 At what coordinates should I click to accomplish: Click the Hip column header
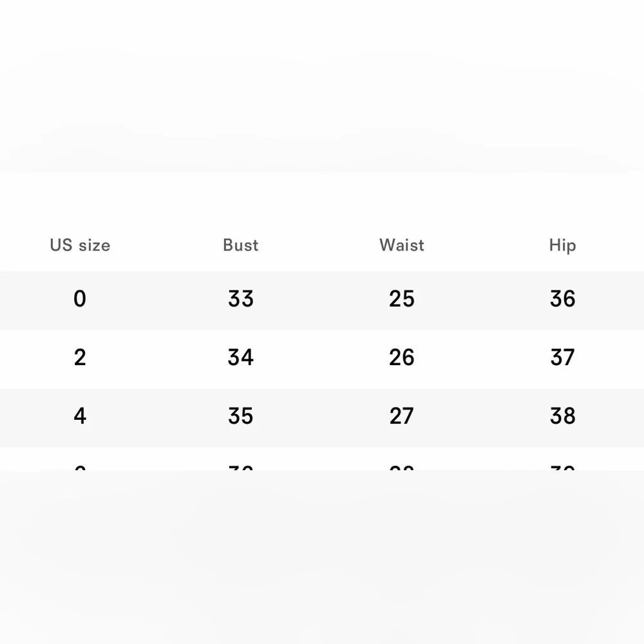562,245
